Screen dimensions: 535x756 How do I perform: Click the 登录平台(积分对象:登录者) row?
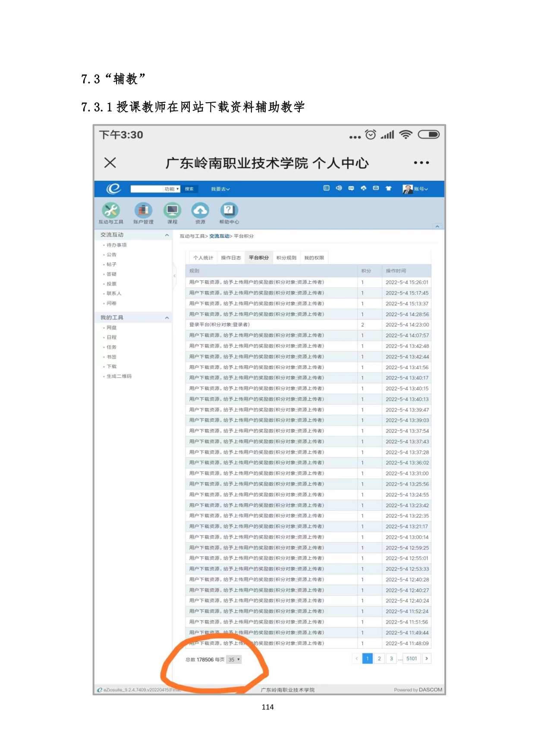point(308,325)
